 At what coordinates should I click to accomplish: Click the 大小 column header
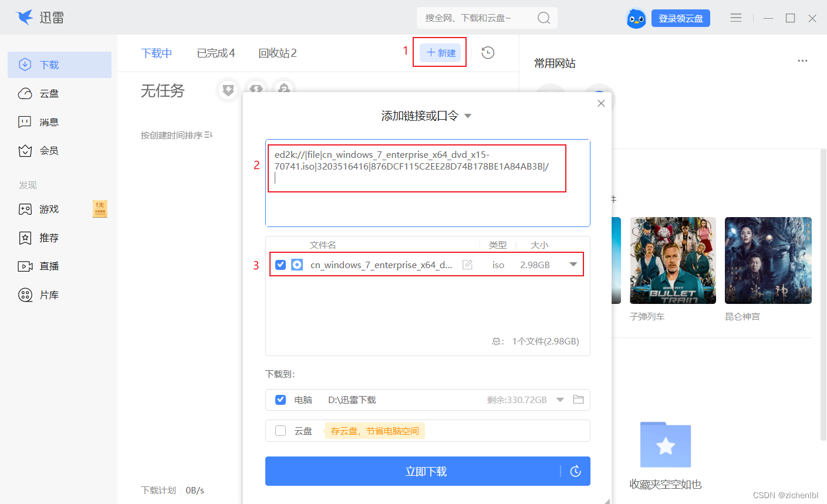(539, 245)
